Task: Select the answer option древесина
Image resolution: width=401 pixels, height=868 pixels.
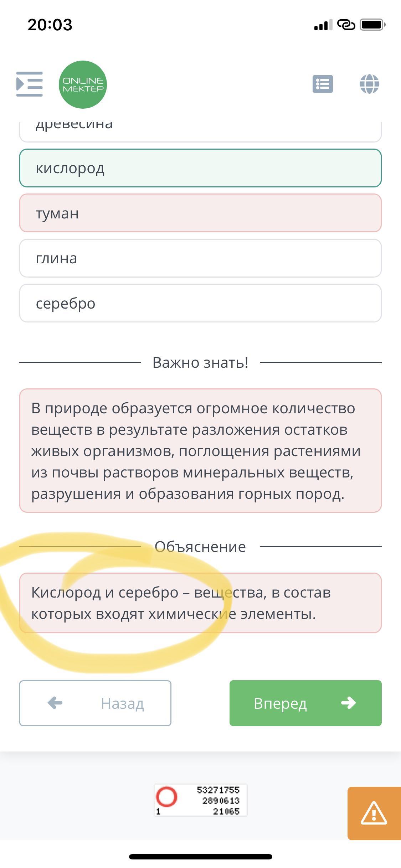Action: (x=200, y=129)
